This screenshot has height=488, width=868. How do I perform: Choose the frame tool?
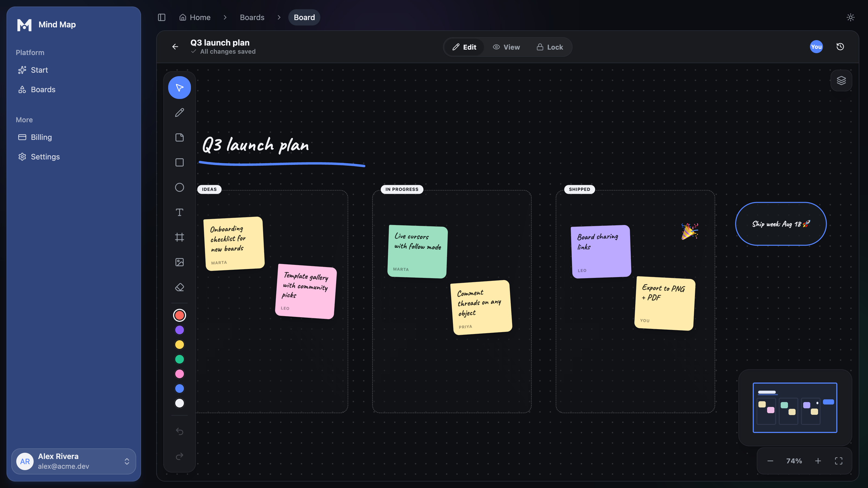(179, 237)
